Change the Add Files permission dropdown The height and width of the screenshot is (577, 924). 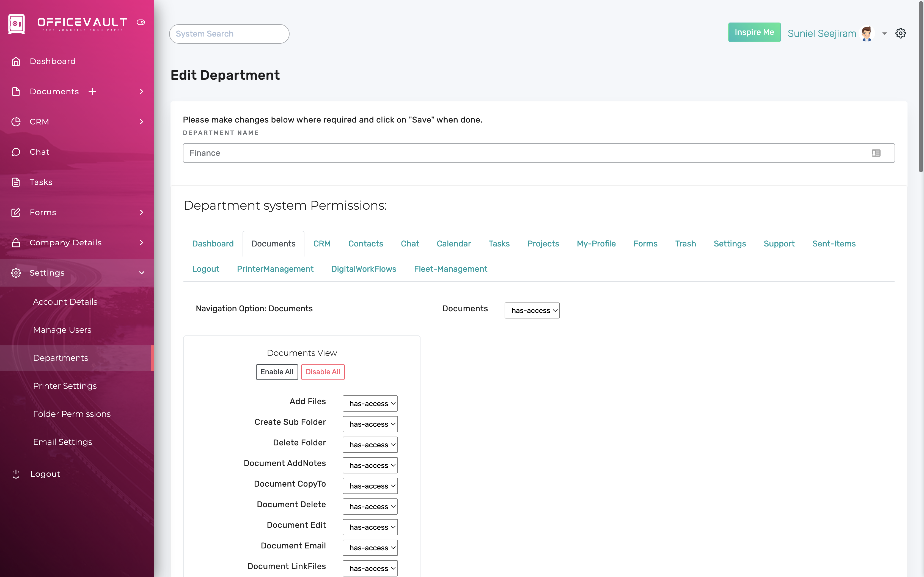point(370,403)
